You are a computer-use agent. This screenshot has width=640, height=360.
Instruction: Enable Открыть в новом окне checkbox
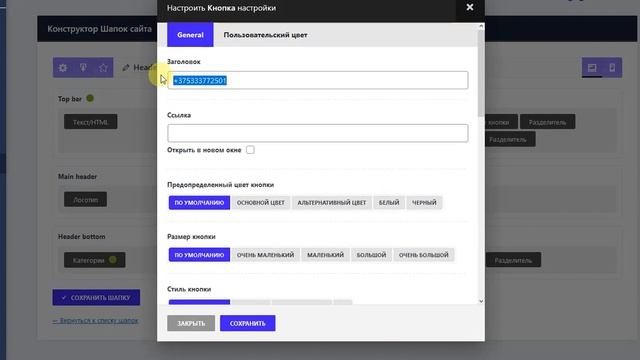[x=250, y=150]
